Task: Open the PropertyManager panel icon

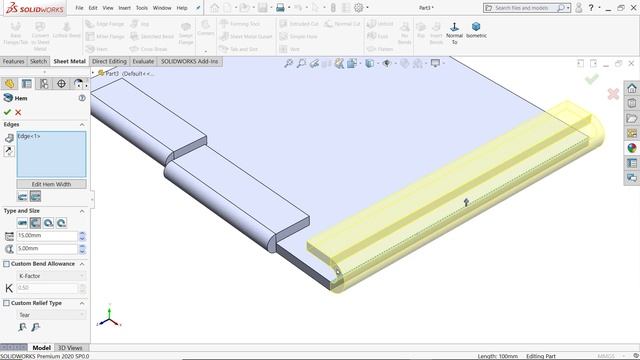Action: point(27,84)
